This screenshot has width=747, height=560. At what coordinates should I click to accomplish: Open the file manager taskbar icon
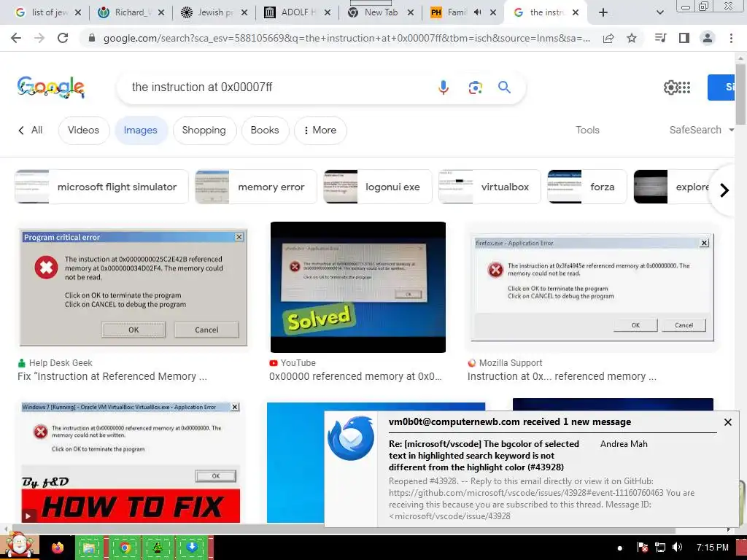click(89, 548)
